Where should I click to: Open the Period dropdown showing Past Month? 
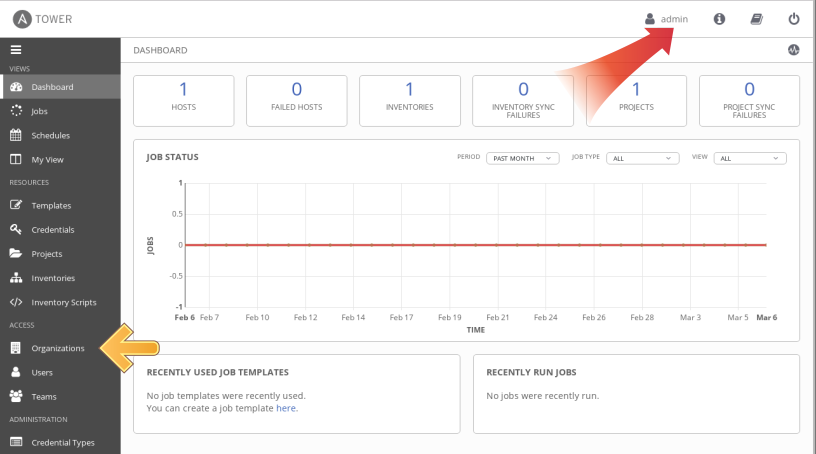pyautogui.click(x=522, y=158)
